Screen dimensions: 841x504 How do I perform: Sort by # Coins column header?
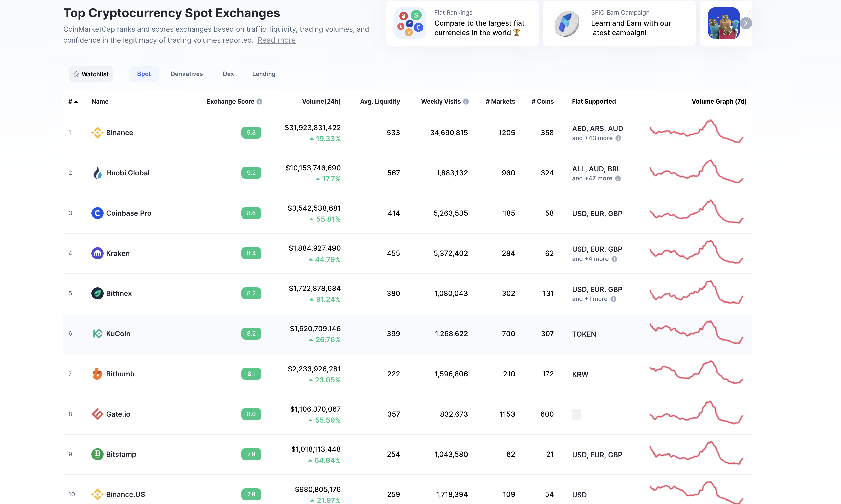pyautogui.click(x=542, y=102)
